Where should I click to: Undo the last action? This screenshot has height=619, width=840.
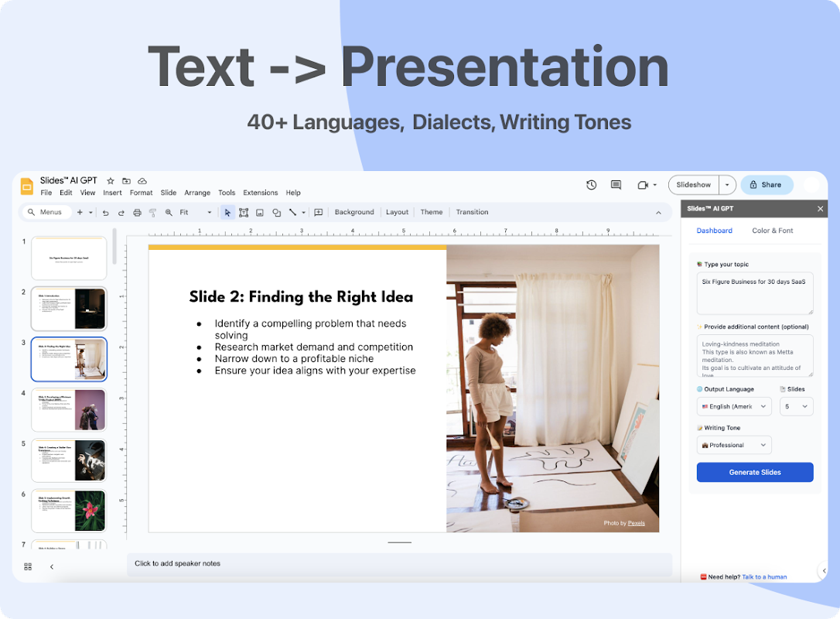click(105, 213)
